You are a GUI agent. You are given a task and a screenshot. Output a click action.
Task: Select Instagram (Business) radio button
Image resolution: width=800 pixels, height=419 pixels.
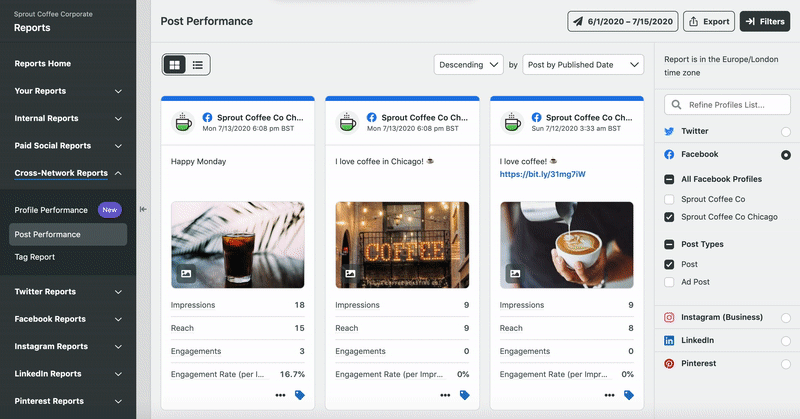[x=786, y=318]
